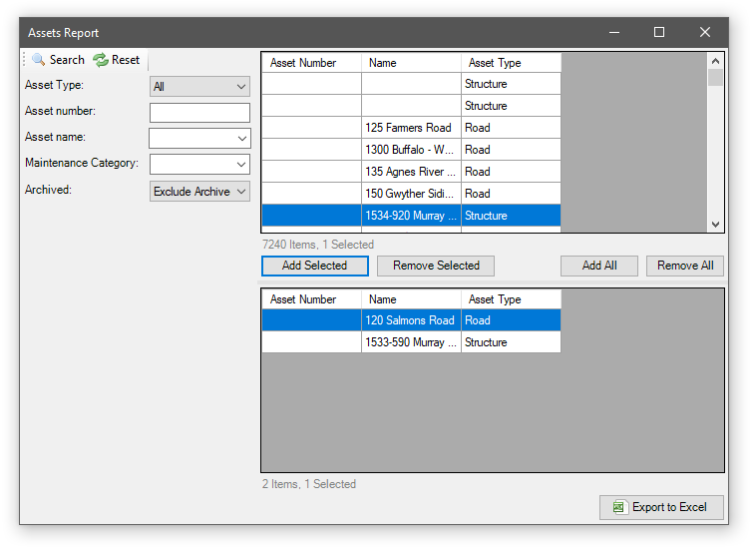
Task: Type in the Asset number field
Action: [199, 113]
